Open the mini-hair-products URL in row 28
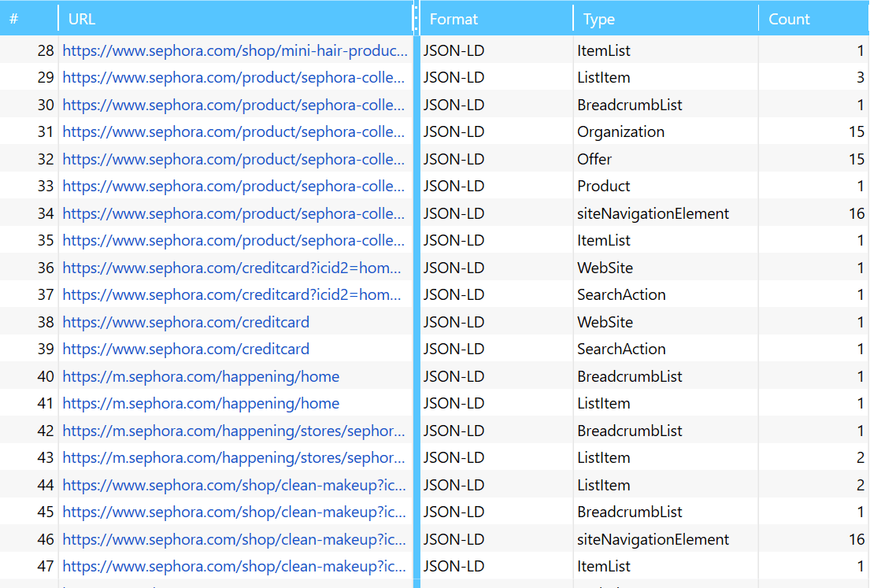870x588 pixels. (235, 50)
